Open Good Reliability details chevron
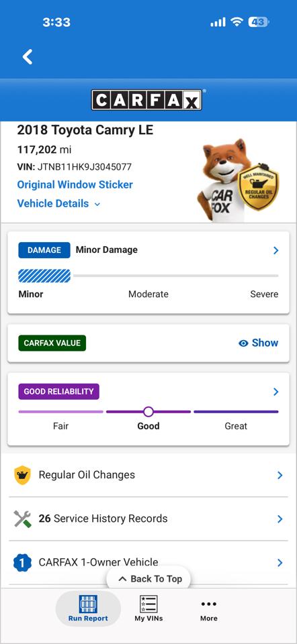Image resolution: width=297 pixels, height=644 pixels. pyautogui.click(x=275, y=392)
